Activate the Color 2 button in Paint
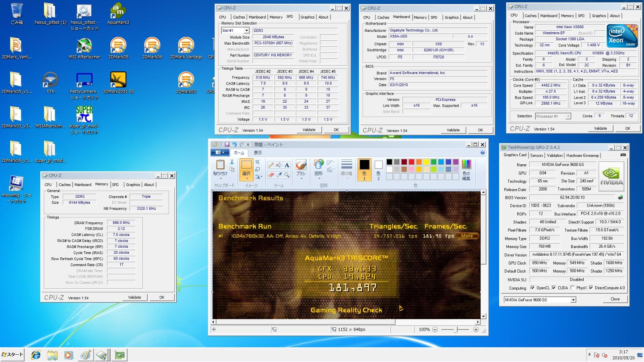Screen dimensions: 644x362 [x=378, y=170]
